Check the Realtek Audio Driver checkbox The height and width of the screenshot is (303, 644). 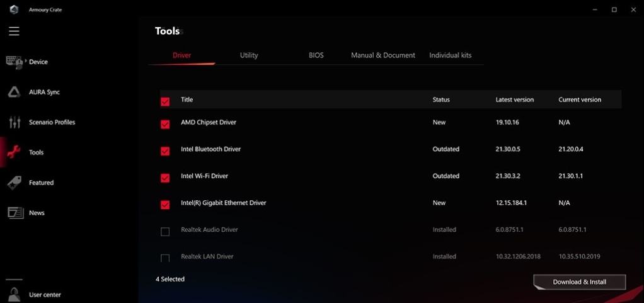click(x=165, y=232)
